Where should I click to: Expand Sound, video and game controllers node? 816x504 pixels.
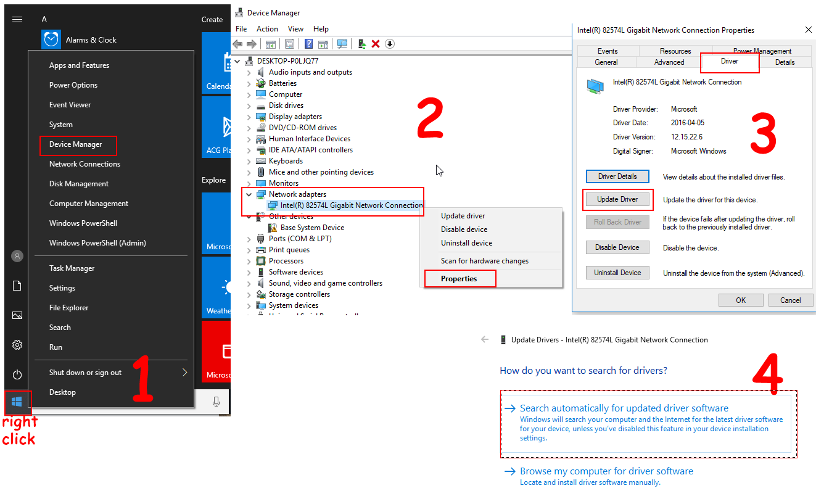coord(249,283)
